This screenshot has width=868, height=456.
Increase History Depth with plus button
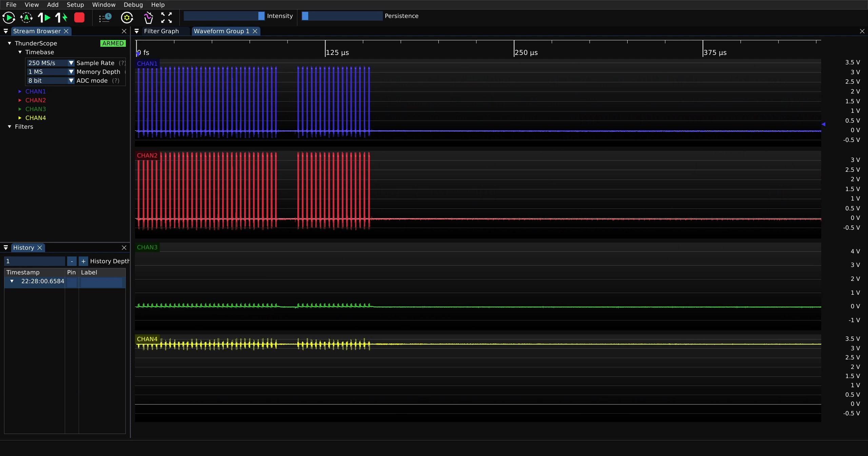[x=83, y=261]
